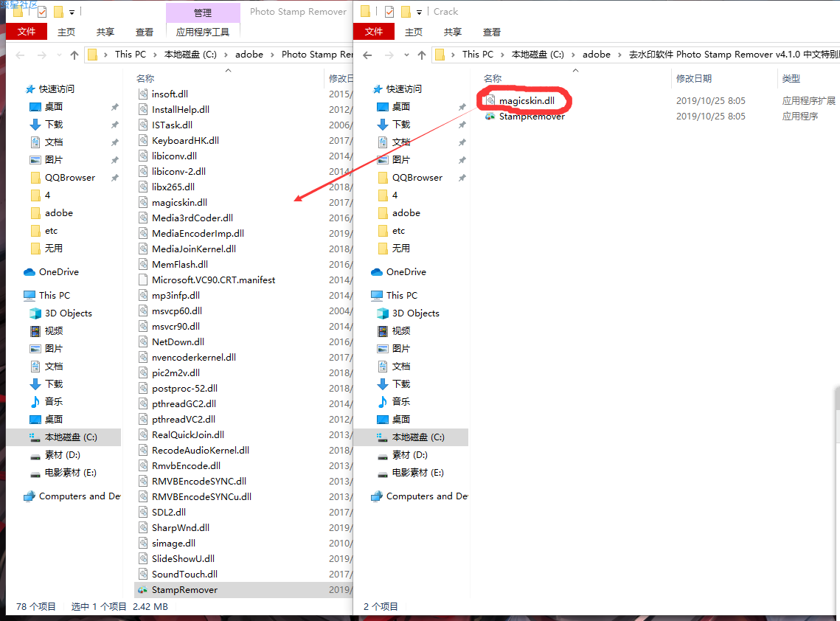Click adobe breadcrumb in Crack address bar

596,55
